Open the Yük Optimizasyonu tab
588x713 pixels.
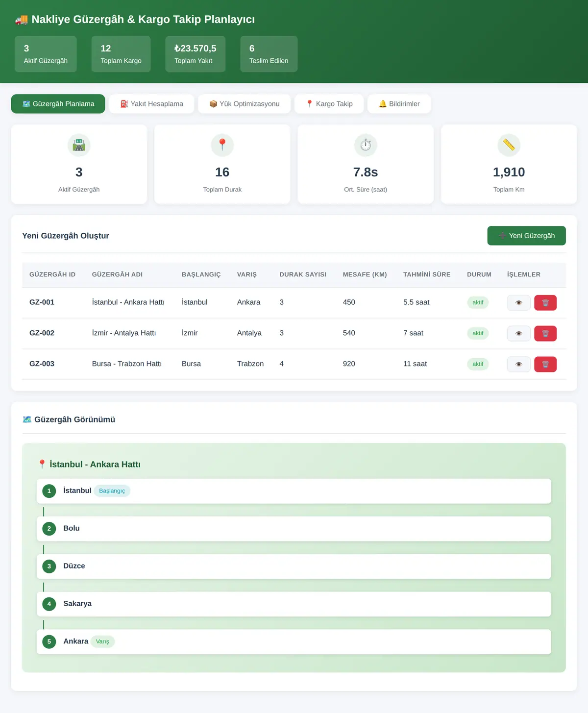pos(245,104)
